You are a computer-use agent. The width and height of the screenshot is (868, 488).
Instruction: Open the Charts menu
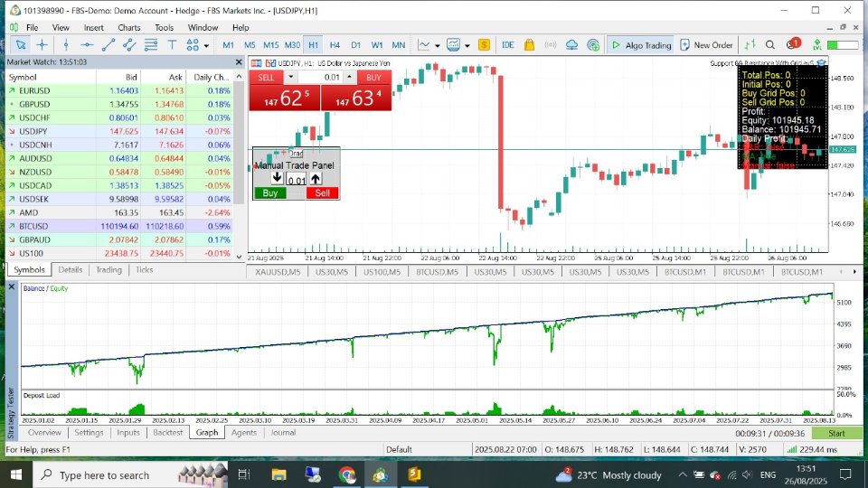pos(129,28)
